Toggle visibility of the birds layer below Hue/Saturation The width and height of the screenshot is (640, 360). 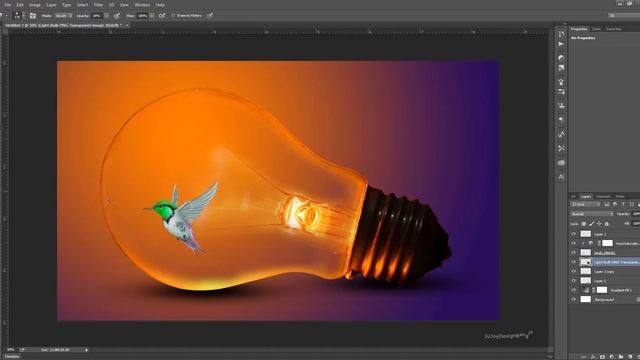(573, 253)
